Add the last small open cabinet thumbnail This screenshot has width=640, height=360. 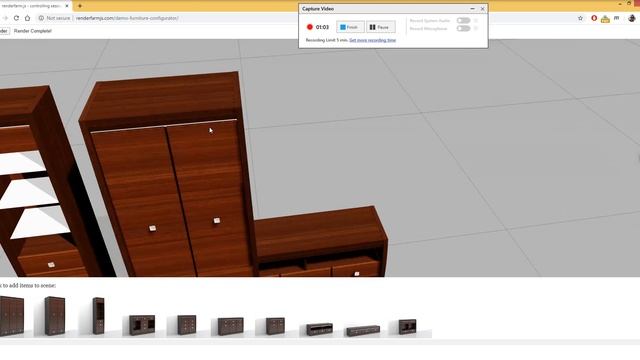407,327
